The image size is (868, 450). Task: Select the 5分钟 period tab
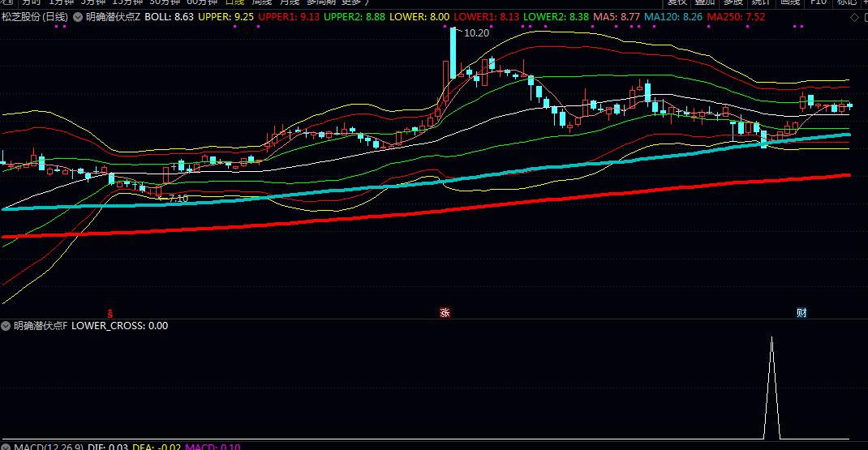pyautogui.click(x=93, y=2)
